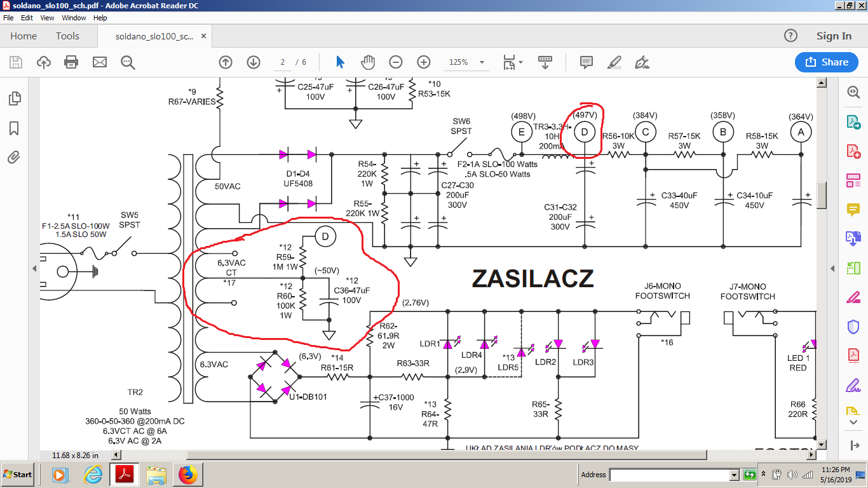Open Firefox from the taskbar
Viewport: 868px width, 488px height.
(187, 475)
